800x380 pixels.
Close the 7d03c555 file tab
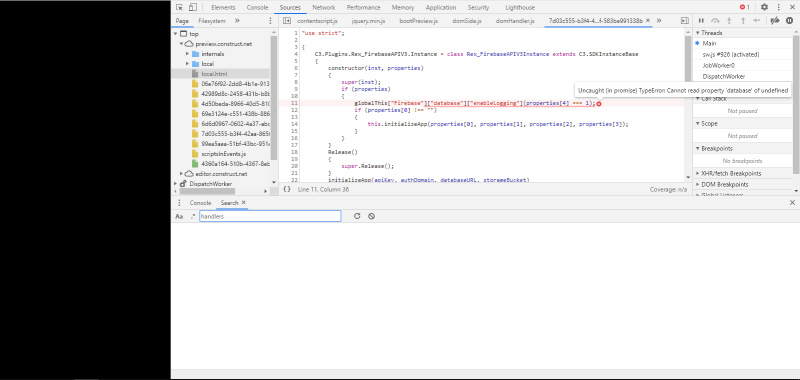tap(648, 20)
